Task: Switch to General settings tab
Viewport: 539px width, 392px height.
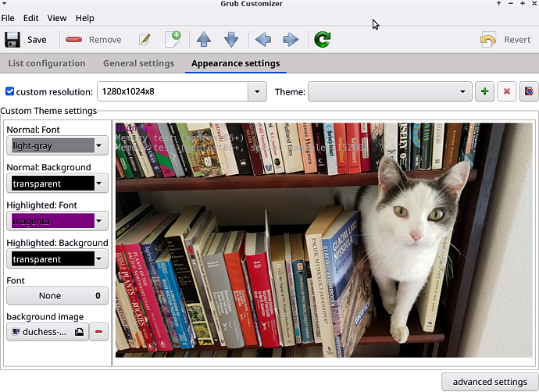Action: pyautogui.click(x=138, y=63)
